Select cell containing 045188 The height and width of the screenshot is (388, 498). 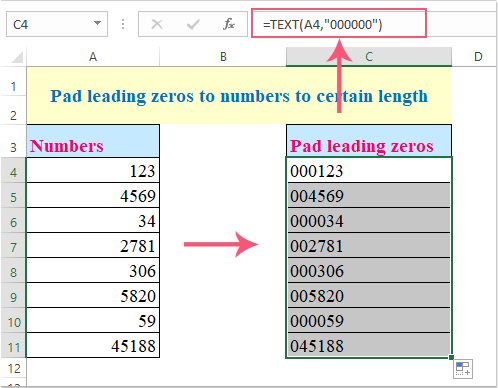(369, 345)
